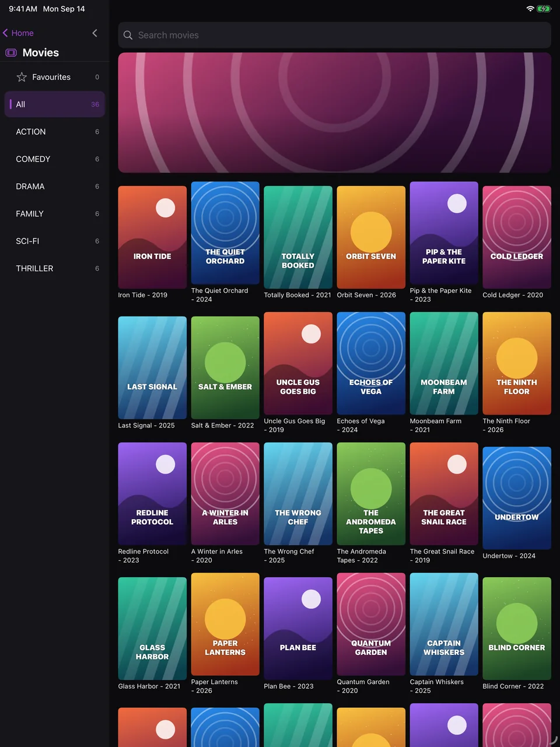Collapse the sidebar with the chevron
This screenshot has width=560, height=747.
pos(94,33)
